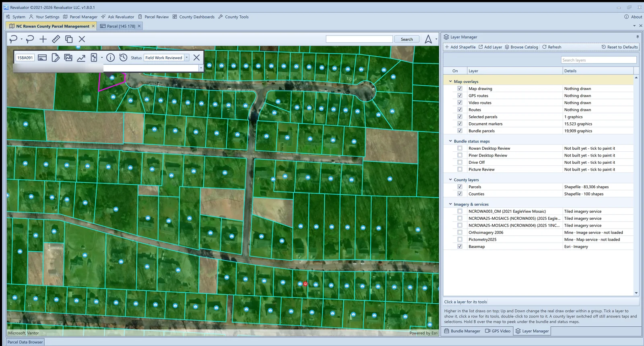Click the X clear tool in map toolbar
Image resolution: width=644 pixels, height=346 pixels.
click(x=82, y=39)
